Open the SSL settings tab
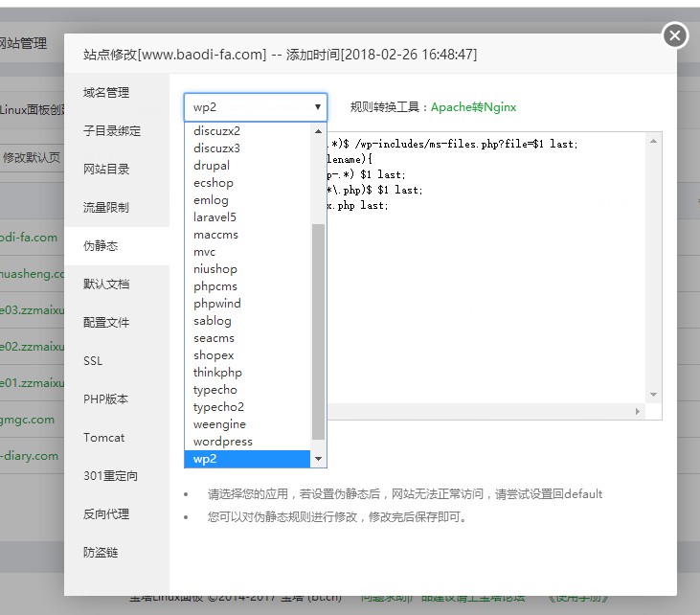 point(93,361)
